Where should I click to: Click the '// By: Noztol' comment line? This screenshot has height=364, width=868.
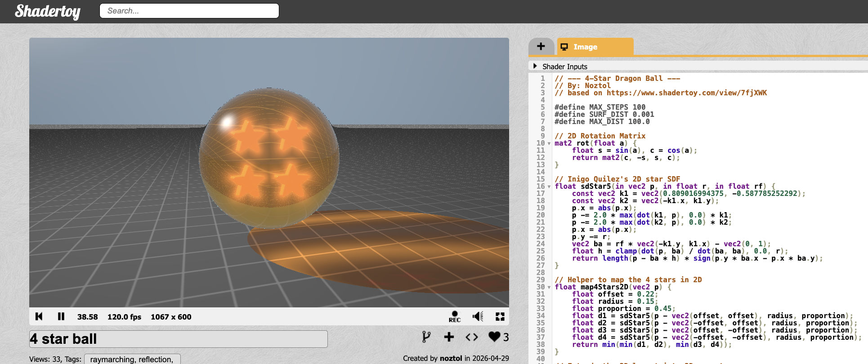click(583, 85)
